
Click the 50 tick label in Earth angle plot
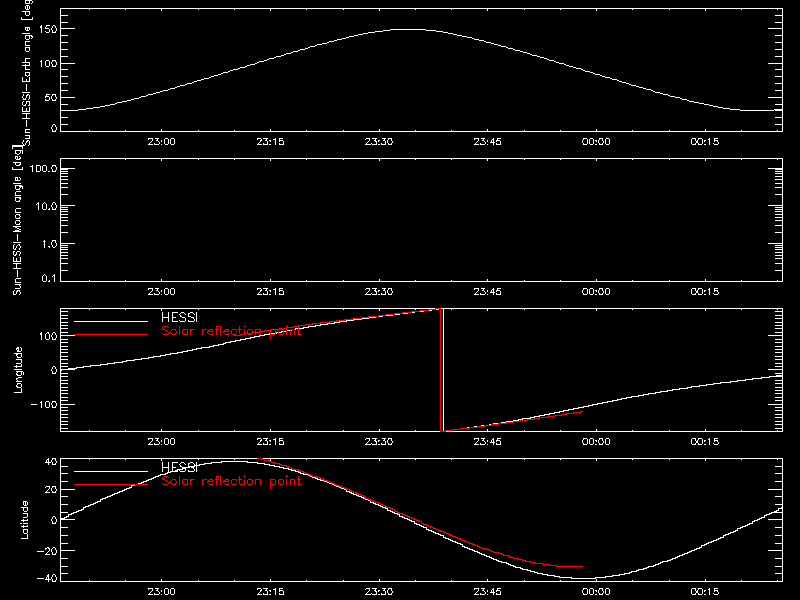tap(51, 98)
